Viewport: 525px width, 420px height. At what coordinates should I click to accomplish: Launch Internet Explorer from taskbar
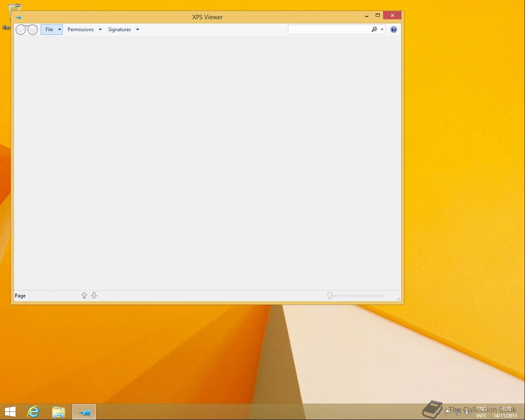(x=33, y=412)
